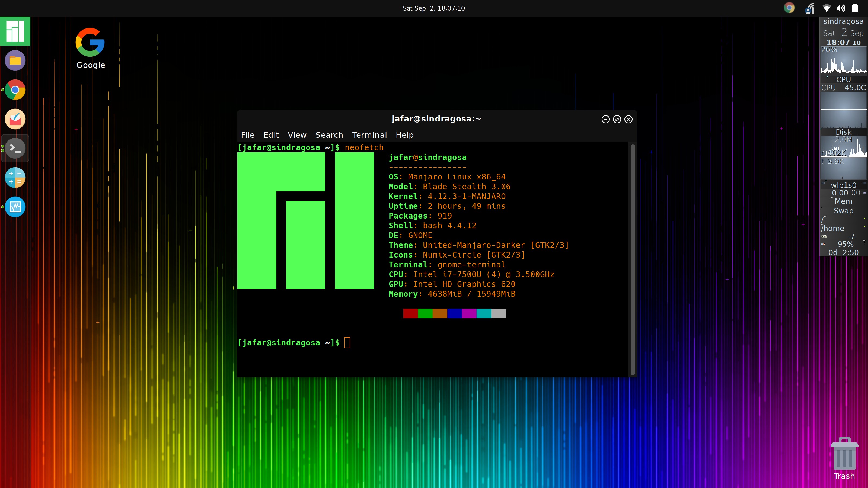Click 'Packages: 919' line

[420, 216]
